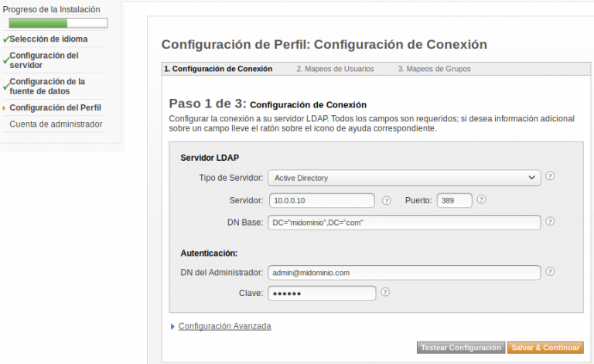The height and width of the screenshot is (364, 594).
Task: Select Configuración del servidor sidebar step
Action: pos(44,60)
